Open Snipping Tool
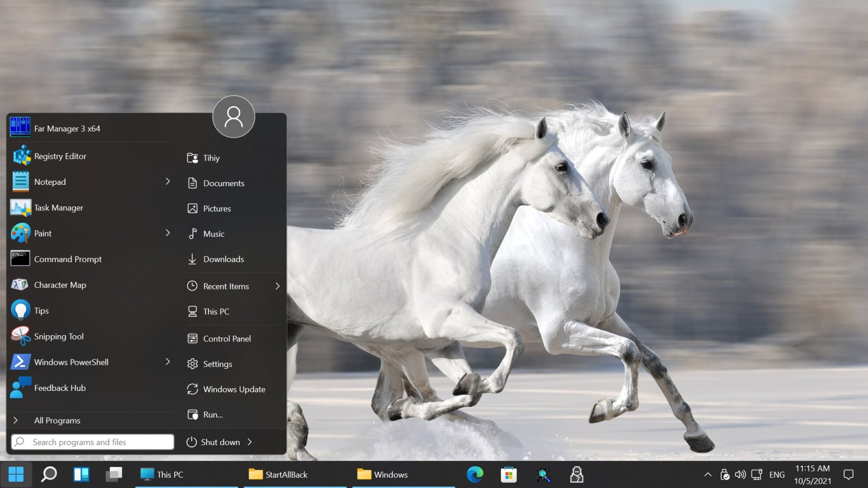The width and height of the screenshot is (868, 488). coord(59,336)
